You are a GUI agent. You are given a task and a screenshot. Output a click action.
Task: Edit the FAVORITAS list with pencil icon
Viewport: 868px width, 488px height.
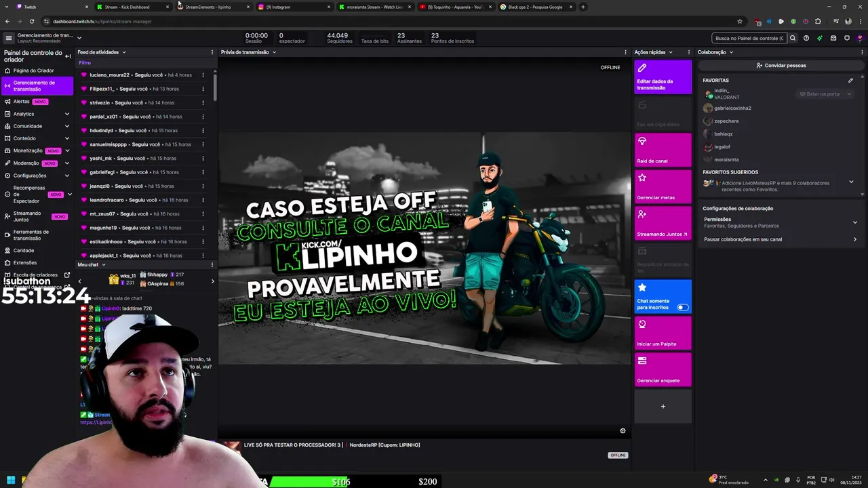(x=850, y=80)
